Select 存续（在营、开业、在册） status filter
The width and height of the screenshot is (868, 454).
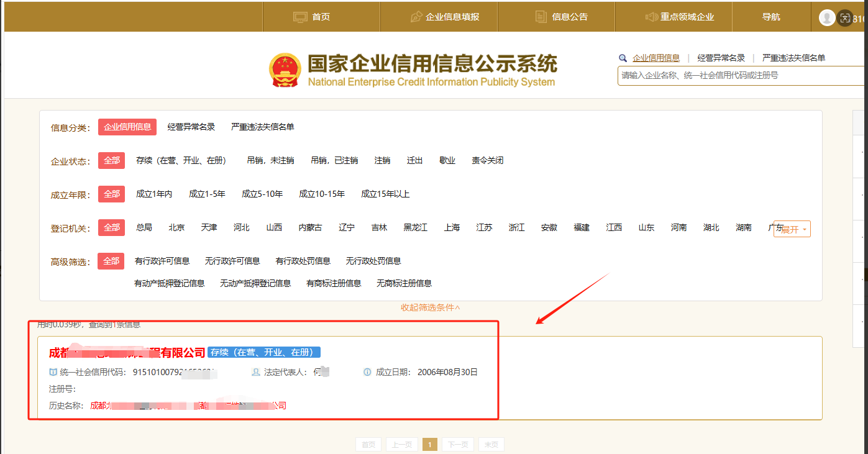[x=181, y=160]
